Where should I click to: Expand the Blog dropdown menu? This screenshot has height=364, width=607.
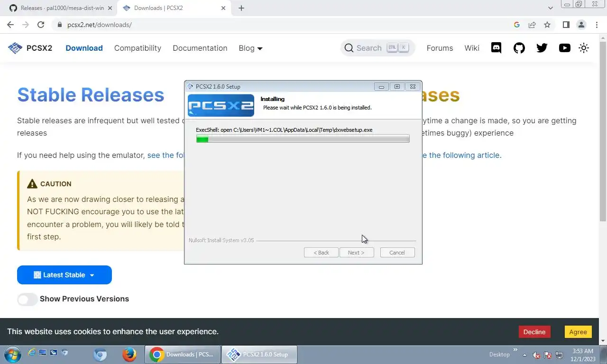tap(250, 48)
